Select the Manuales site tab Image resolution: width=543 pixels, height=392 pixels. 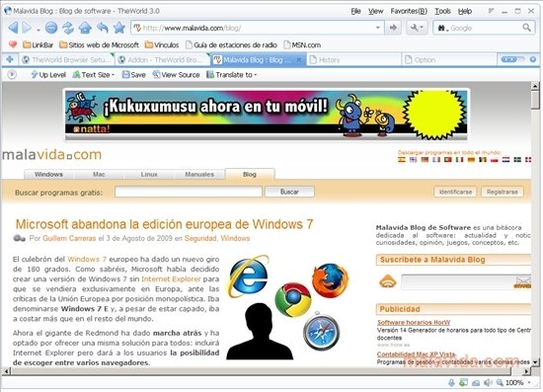(199, 174)
